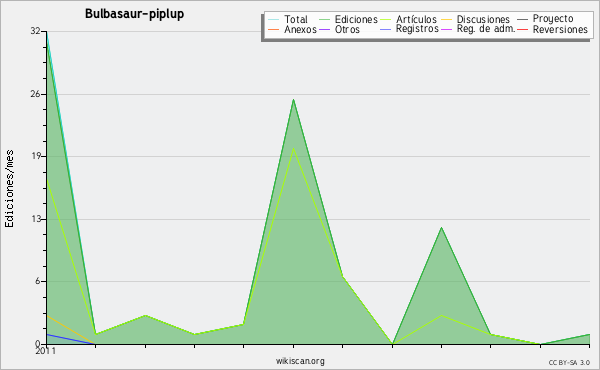Click the 'Total' legend entry

coord(288,19)
